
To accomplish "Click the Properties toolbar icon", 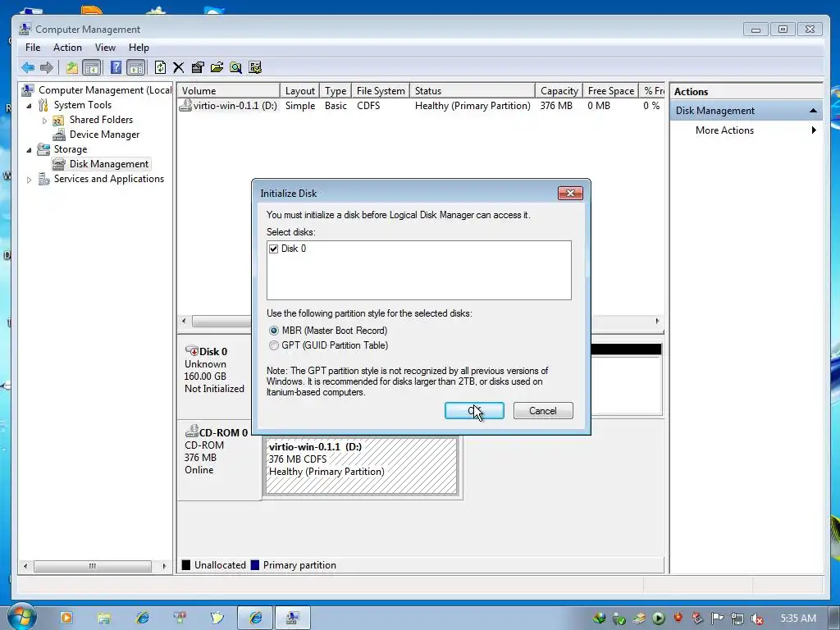I will tap(198, 67).
